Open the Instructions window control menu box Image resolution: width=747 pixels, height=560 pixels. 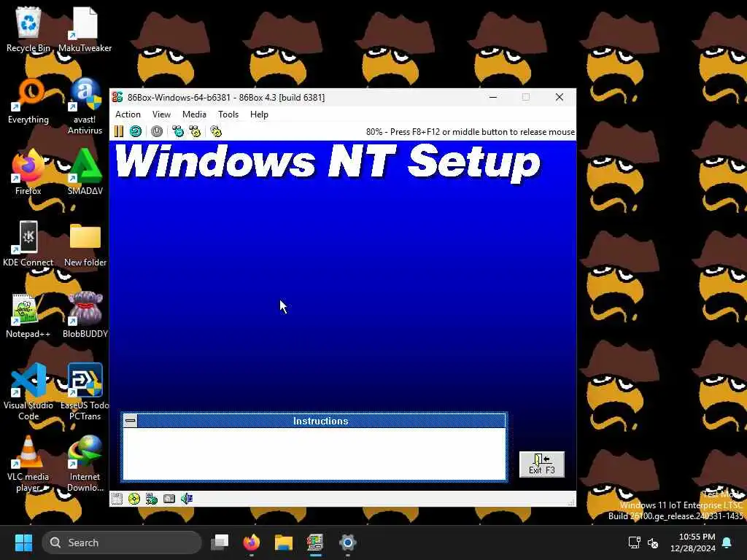coord(130,421)
